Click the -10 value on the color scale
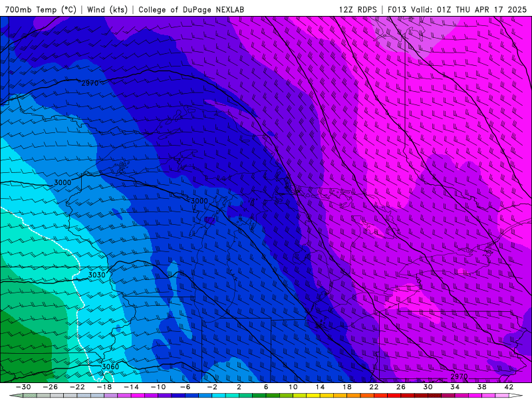 [158, 387]
